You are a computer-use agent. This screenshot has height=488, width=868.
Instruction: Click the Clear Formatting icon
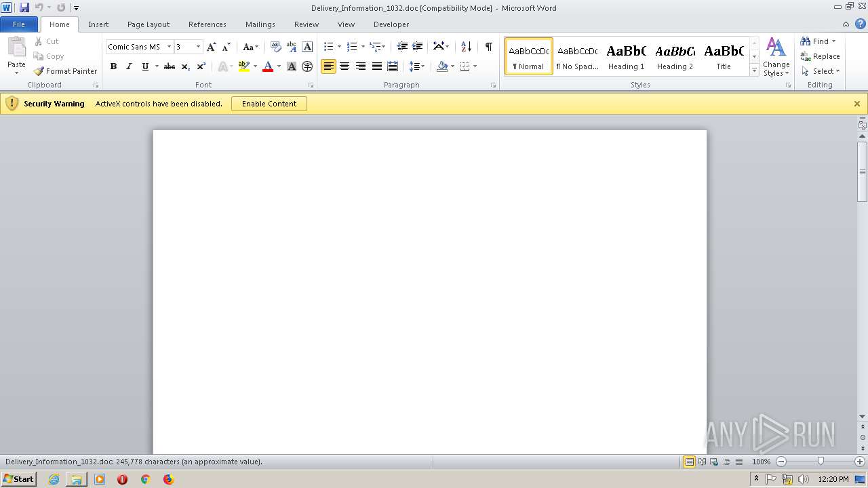pyautogui.click(x=275, y=47)
